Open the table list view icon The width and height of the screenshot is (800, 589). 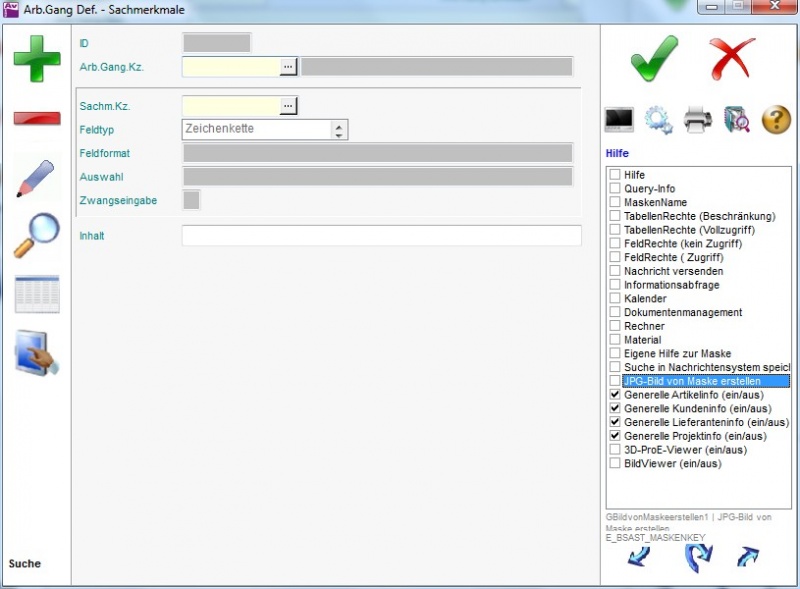pos(36,294)
